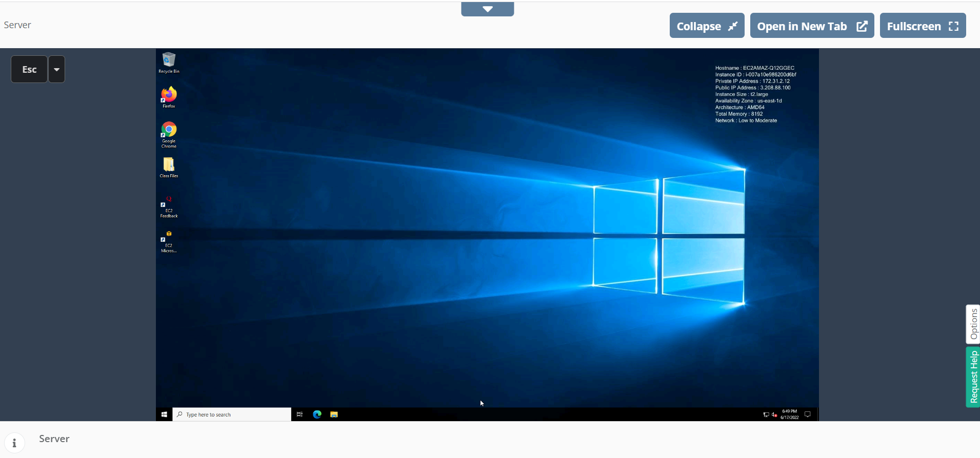Viewport: 980px width, 458px height.
Task: Click the Hostname text on the desktop
Action: coord(755,68)
